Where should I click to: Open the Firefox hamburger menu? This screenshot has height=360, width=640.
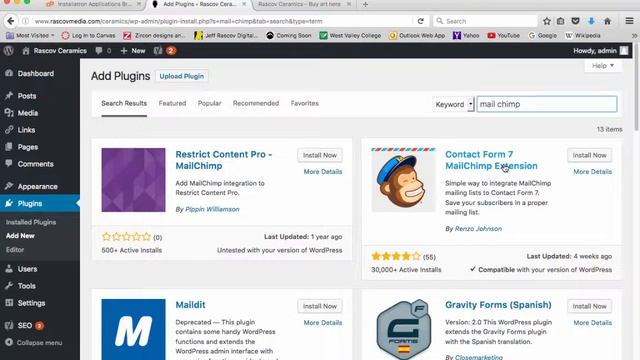click(x=629, y=21)
